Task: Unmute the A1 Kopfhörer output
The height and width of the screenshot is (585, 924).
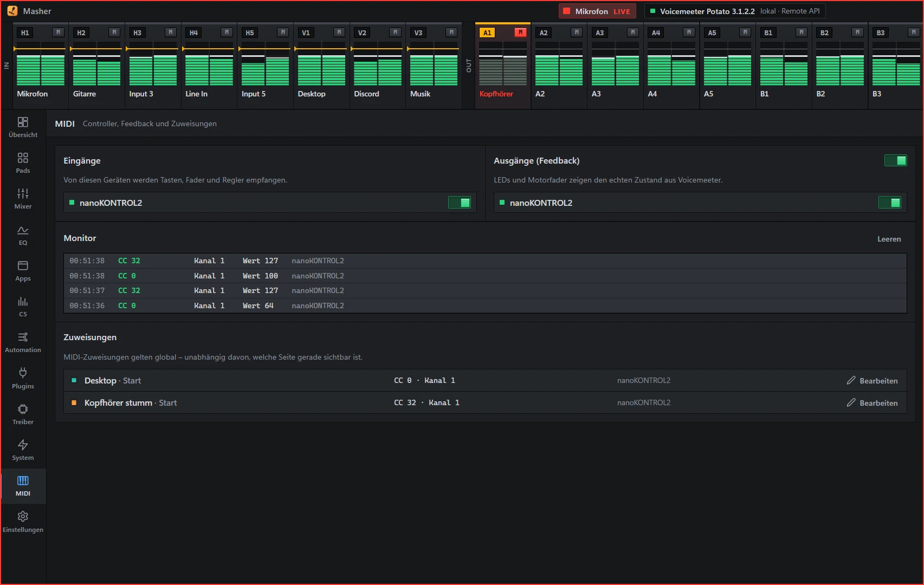Action: click(520, 32)
